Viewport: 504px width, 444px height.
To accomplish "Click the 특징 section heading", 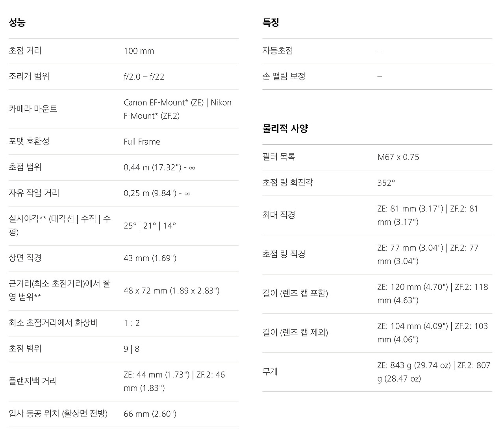I will (x=271, y=22).
